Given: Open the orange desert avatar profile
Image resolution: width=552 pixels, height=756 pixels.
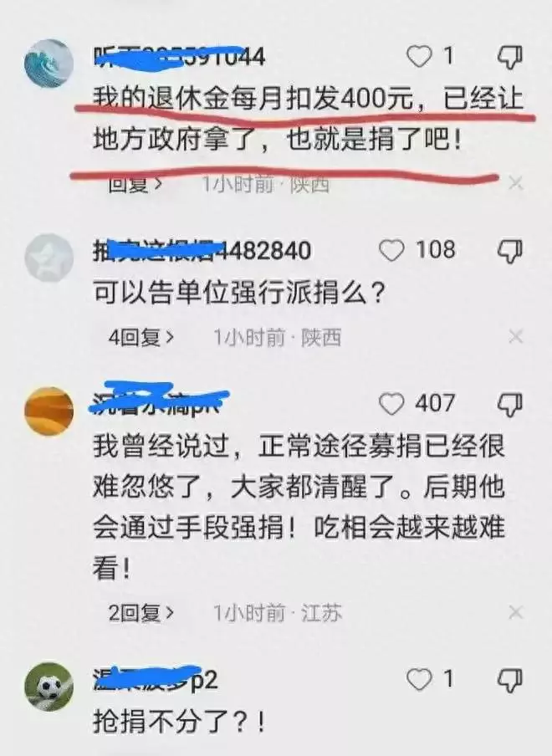Looking at the screenshot, I should [49, 411].
